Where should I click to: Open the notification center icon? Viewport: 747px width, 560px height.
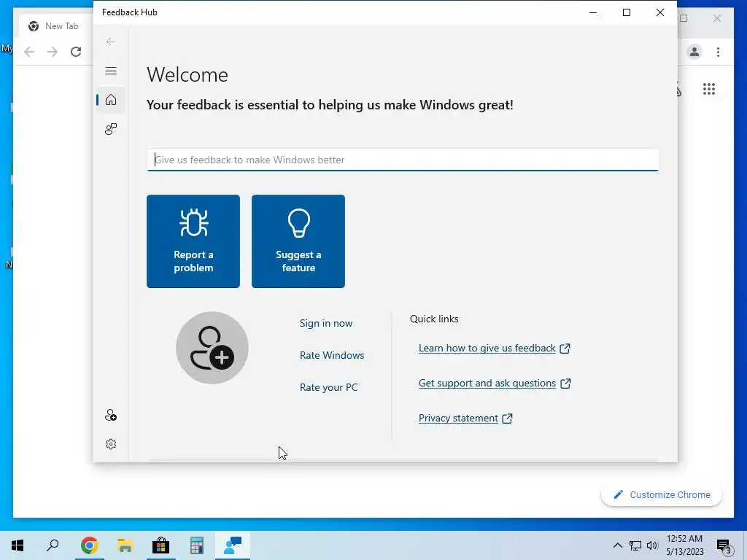pos(724,546)
